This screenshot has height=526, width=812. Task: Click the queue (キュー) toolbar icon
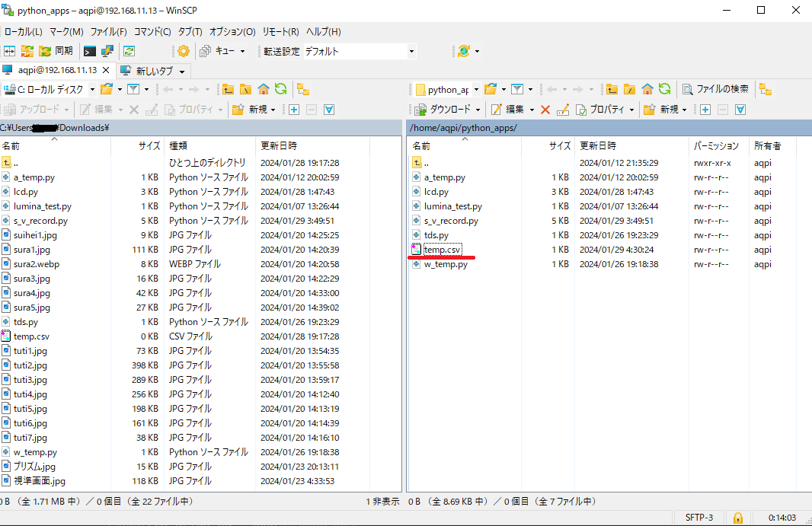(x=218, y=51)
